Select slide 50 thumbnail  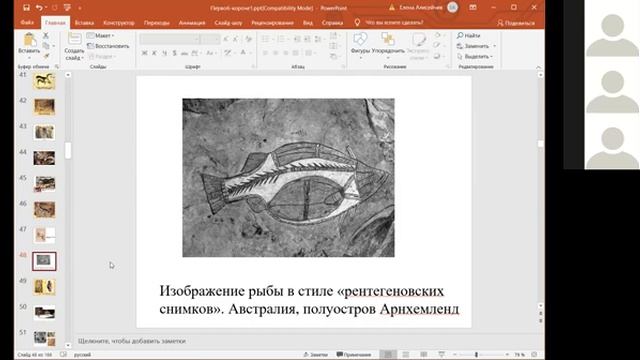click(44, 313)
